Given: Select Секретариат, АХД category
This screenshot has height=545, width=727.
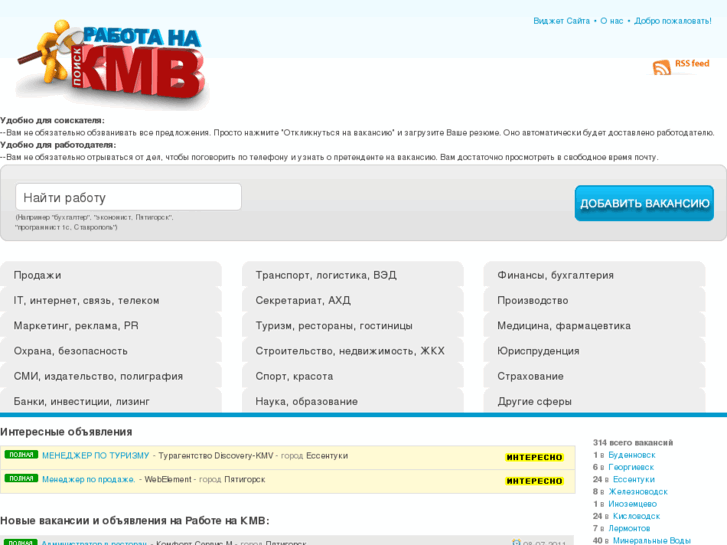Looking at the screenshot, I should (x=352, y=300).
